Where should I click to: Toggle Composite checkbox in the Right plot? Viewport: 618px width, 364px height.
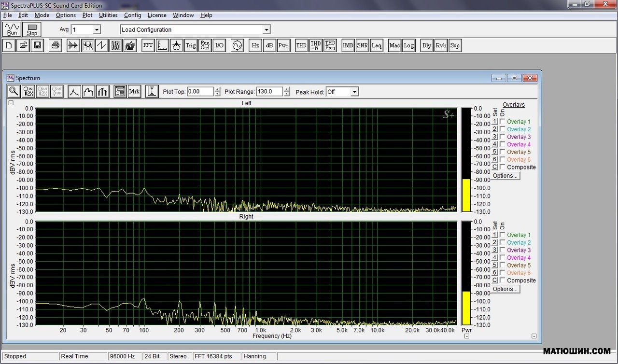click(503, 280)
